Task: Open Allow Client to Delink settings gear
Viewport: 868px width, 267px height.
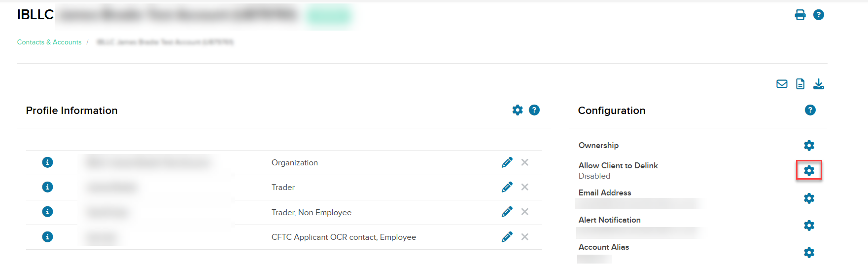Action: [x=809, y=170]
